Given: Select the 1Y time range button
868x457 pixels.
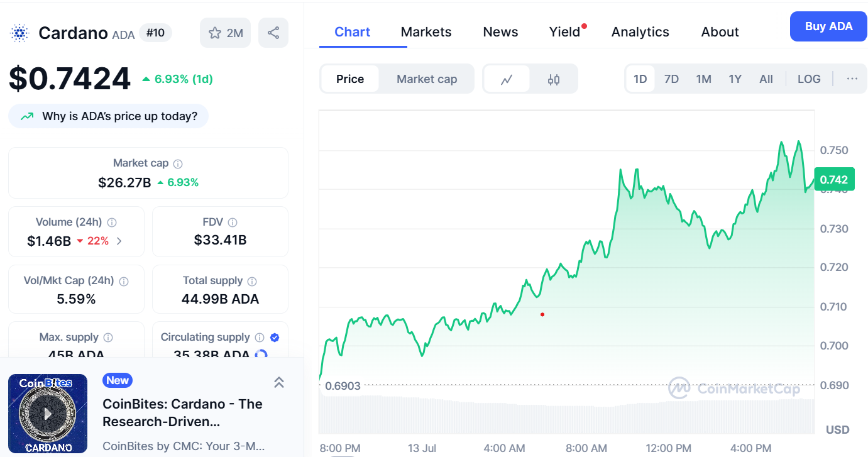Looking at the screenshot, I should 735,79.
